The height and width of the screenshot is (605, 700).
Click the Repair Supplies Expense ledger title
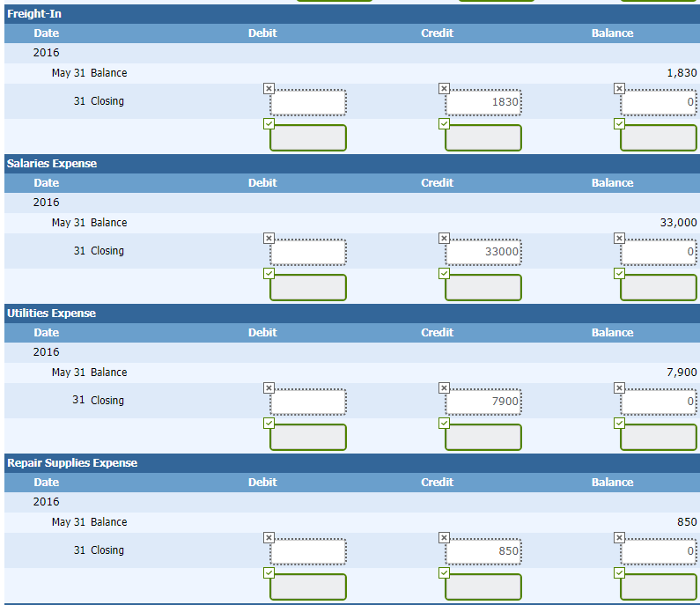pos(72,462)
